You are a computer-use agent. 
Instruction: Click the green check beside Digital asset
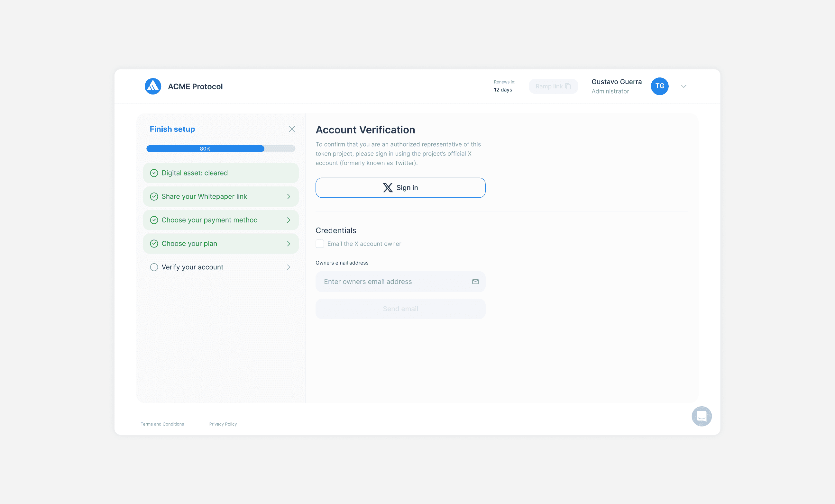pyautogui.click(x=154, y=173)
